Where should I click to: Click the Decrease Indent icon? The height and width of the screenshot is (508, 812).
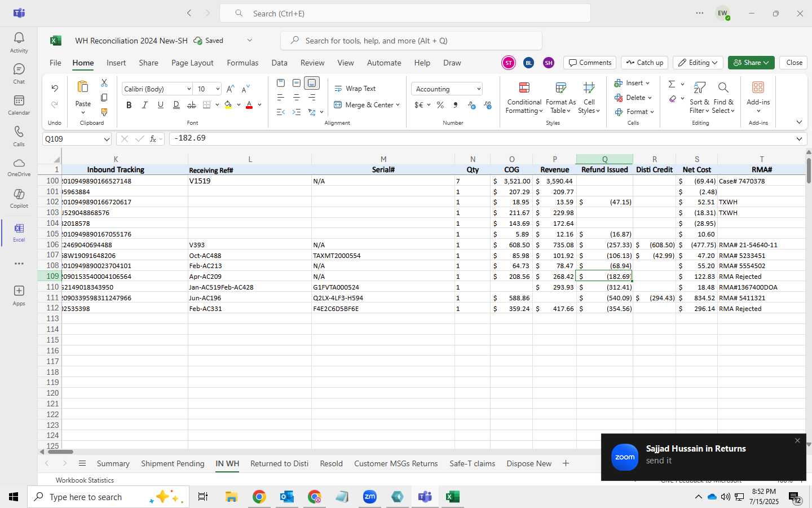280,112
